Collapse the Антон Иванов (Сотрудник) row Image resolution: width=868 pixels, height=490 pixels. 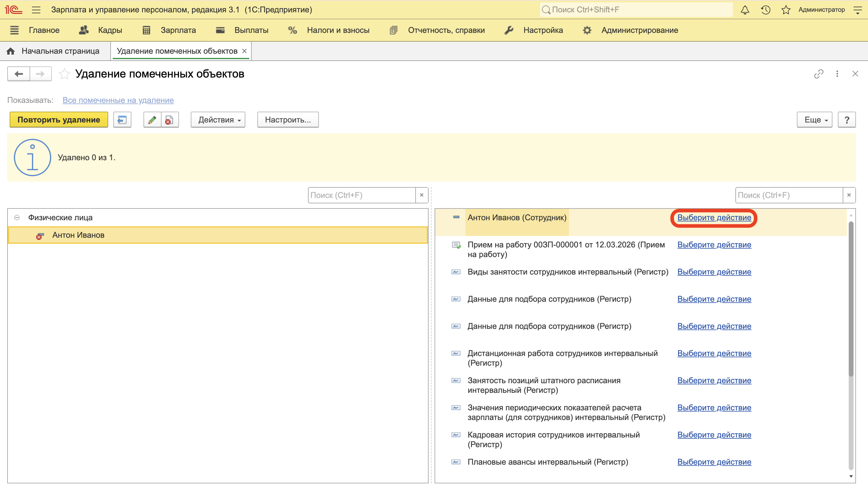456,217
